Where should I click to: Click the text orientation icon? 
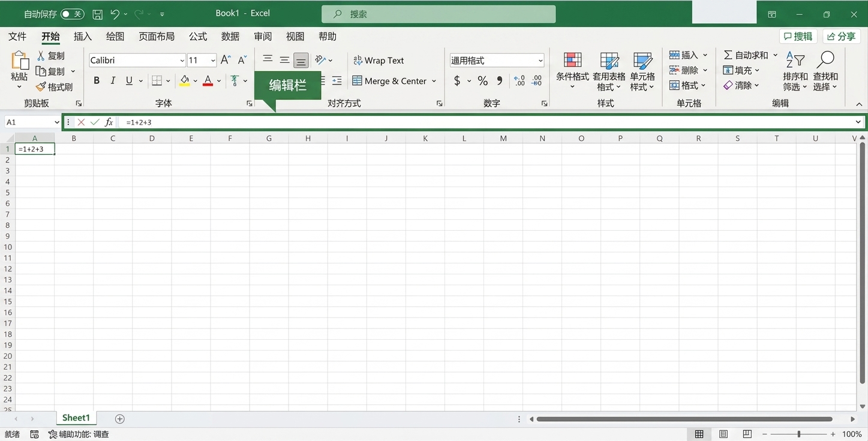tap(320, 60)
